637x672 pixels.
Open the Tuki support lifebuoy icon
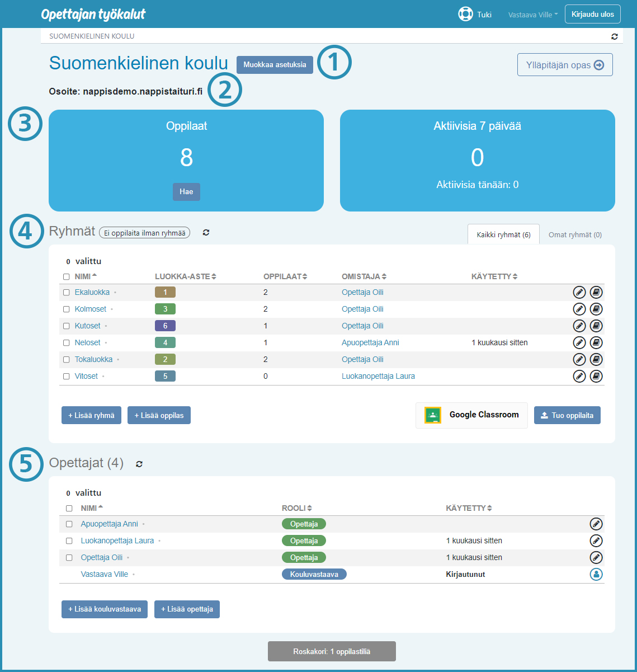[465, 14]
